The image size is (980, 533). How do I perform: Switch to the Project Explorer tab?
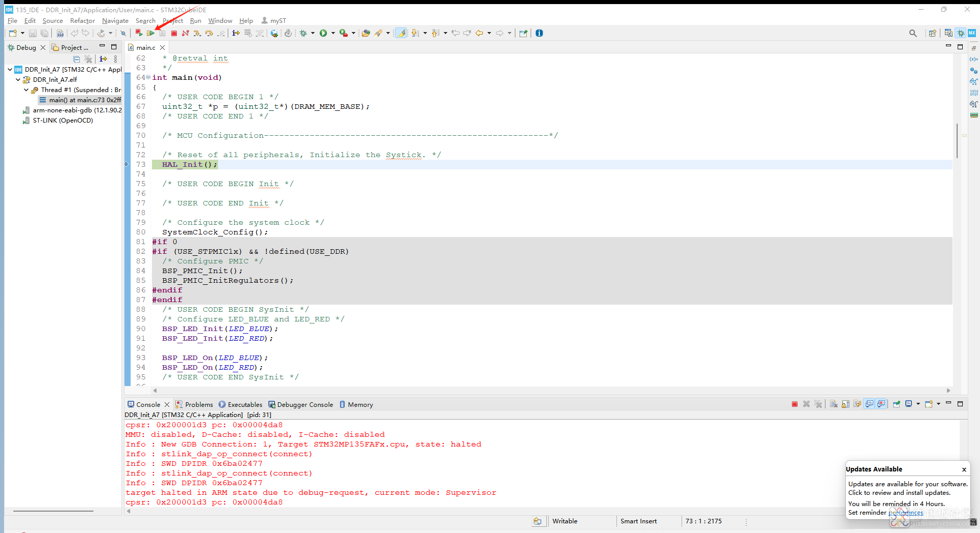pyautogui.click(x=70, y=47)
